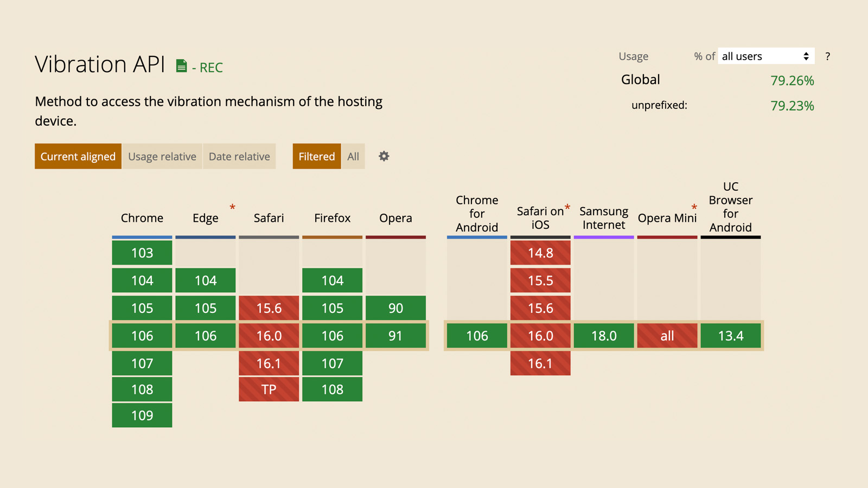This screenshot has height=488, width=868.
Task: Open the 'all users' usage dropdown
Action: pos(765,56)
